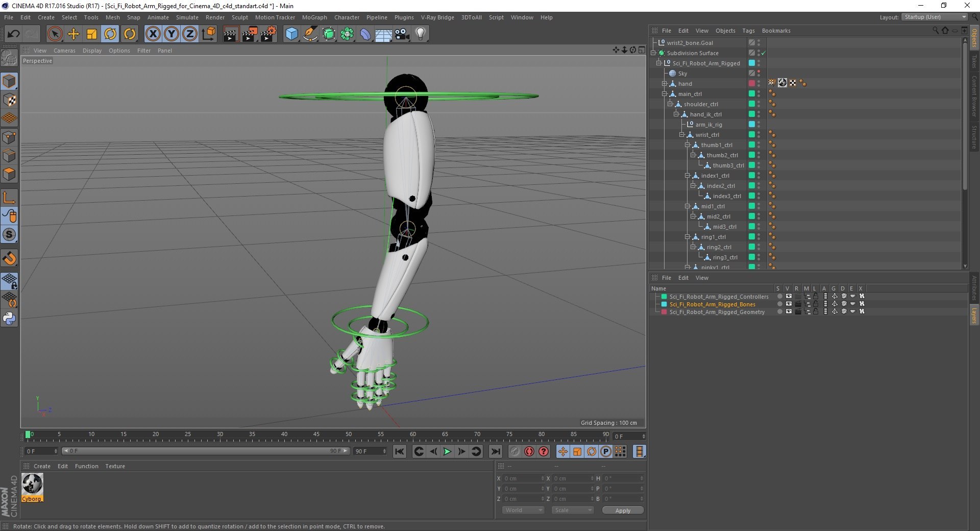Open Texture menu in Material Manager
This screenshot has width=980, height=531.
click(x=115, y=466)
